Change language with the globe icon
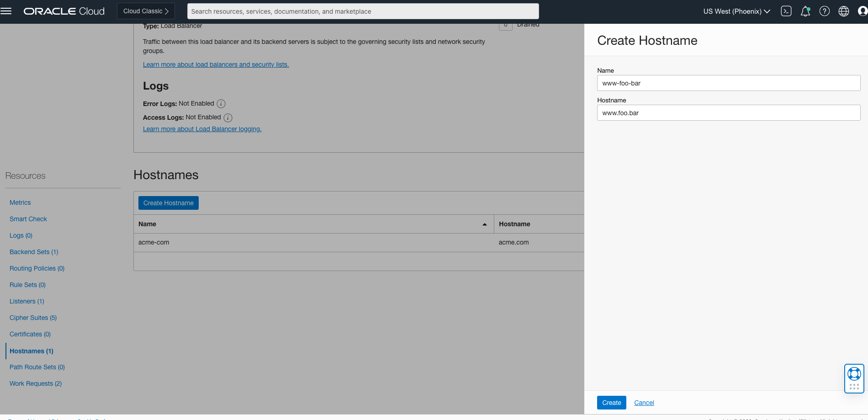This screenshot has height=420, width=868. [844, 11]
